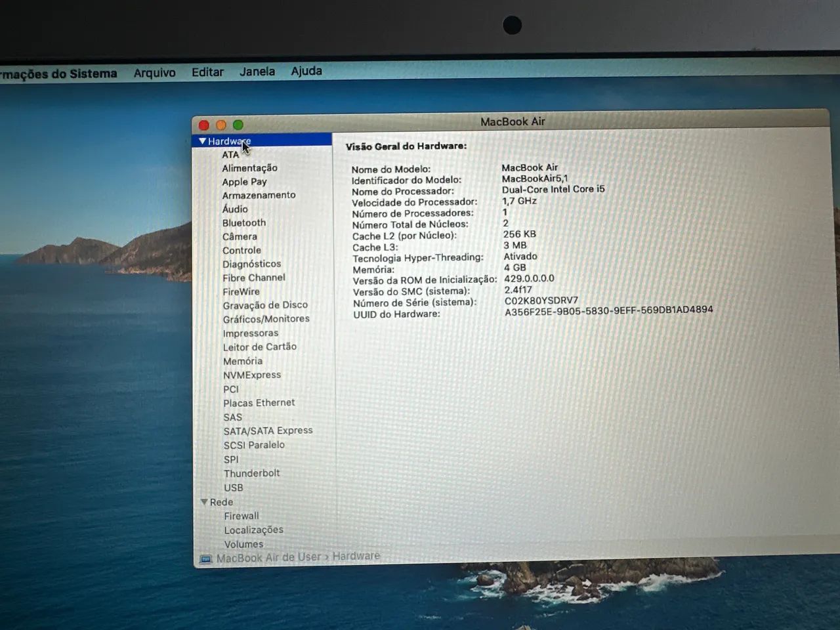This screenshot has width=840, height=630.
Task: Select ATA in the Hardware sidebar
Action: (231, 154)
